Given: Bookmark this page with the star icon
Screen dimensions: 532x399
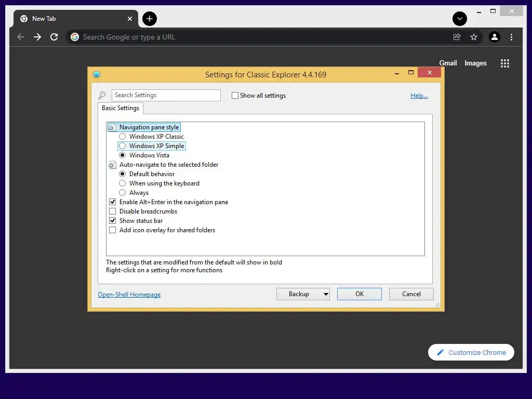Looking at the screenshot, I should point(474,37).
